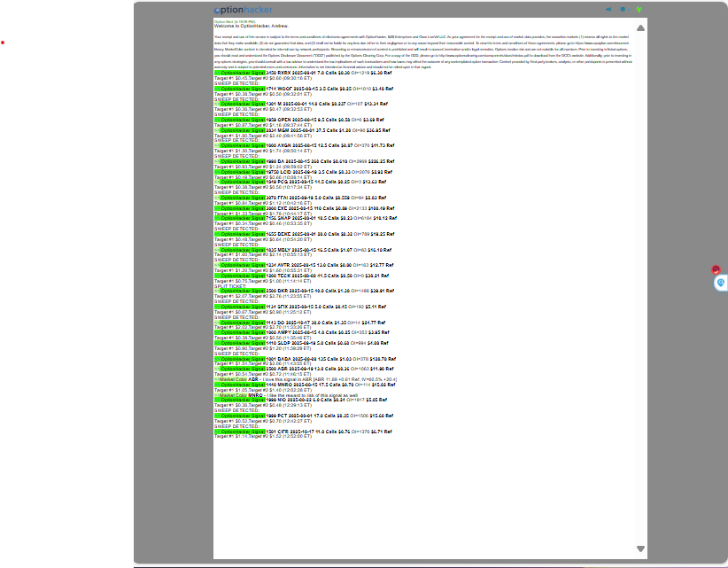Open the blue chat widget icon

(721, 283)
